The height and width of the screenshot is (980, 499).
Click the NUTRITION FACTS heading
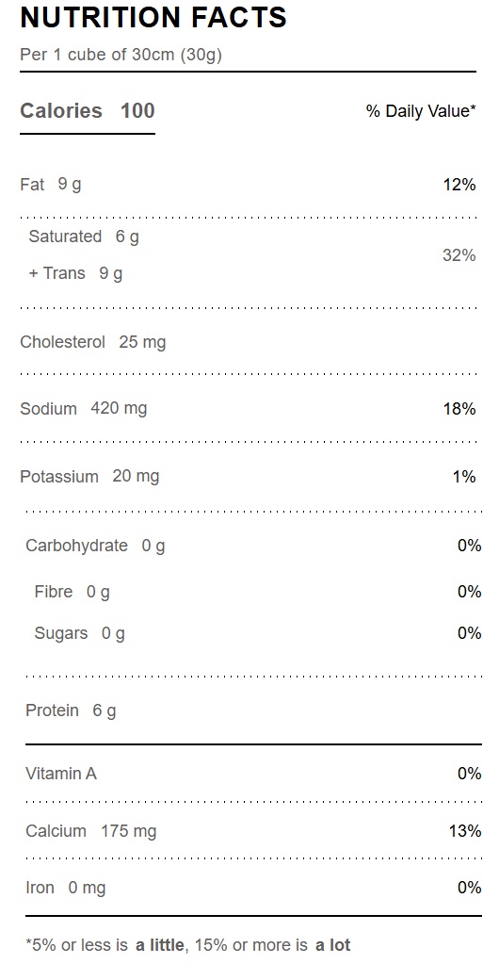pyautogui.click(x=153, y=18)
